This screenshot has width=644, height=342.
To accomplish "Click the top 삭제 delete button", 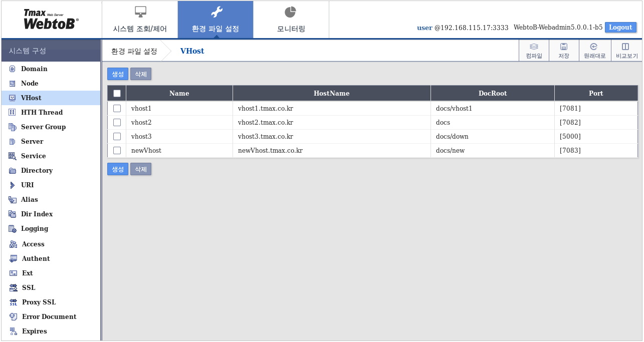I will click(x=141, y=74).
